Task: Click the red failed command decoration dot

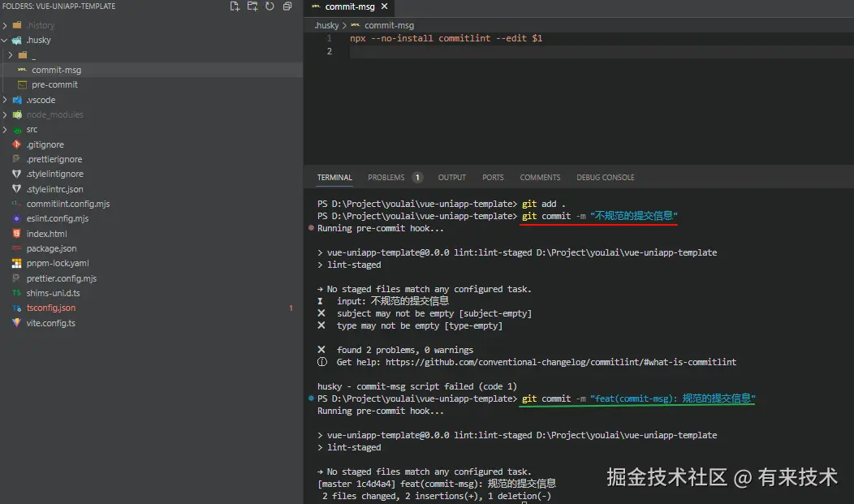Action: (311, 228)
